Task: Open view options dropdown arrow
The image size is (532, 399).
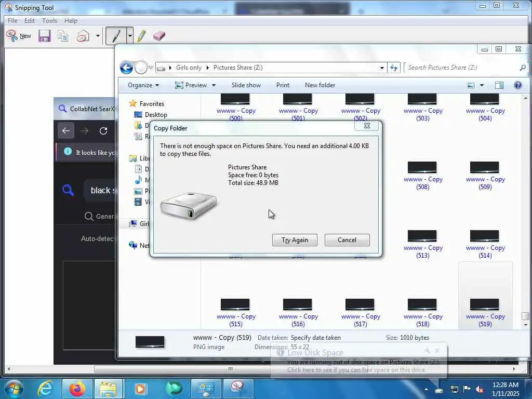Action: [x=482, y=85]
